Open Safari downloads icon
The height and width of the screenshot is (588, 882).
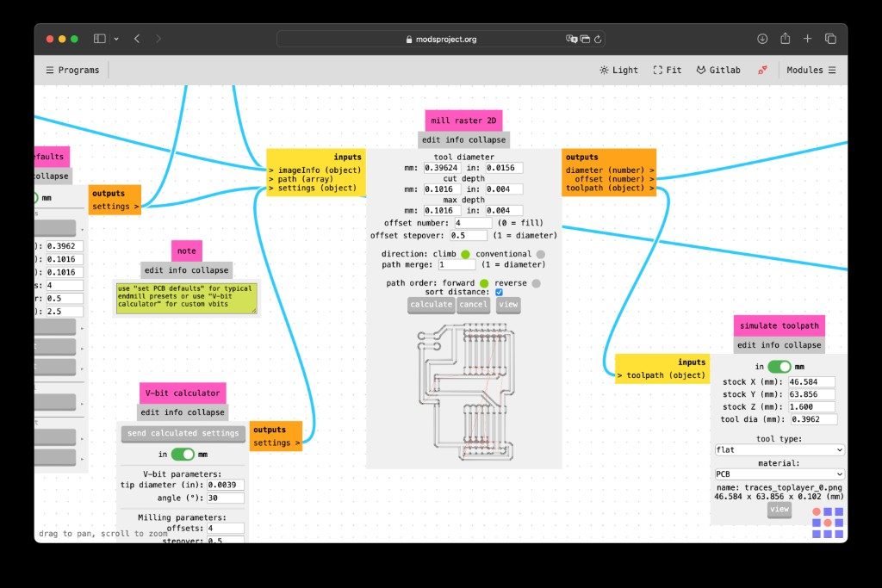[762, 39]
